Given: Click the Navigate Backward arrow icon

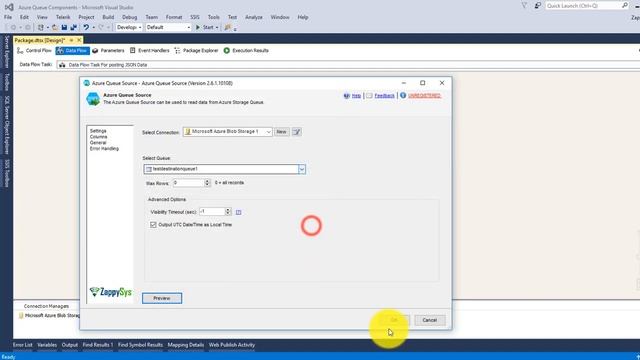Looking at the screenshot, I should click(13, 27).
